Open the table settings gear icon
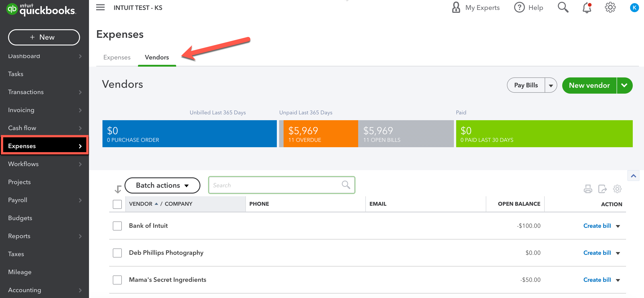 617,189
